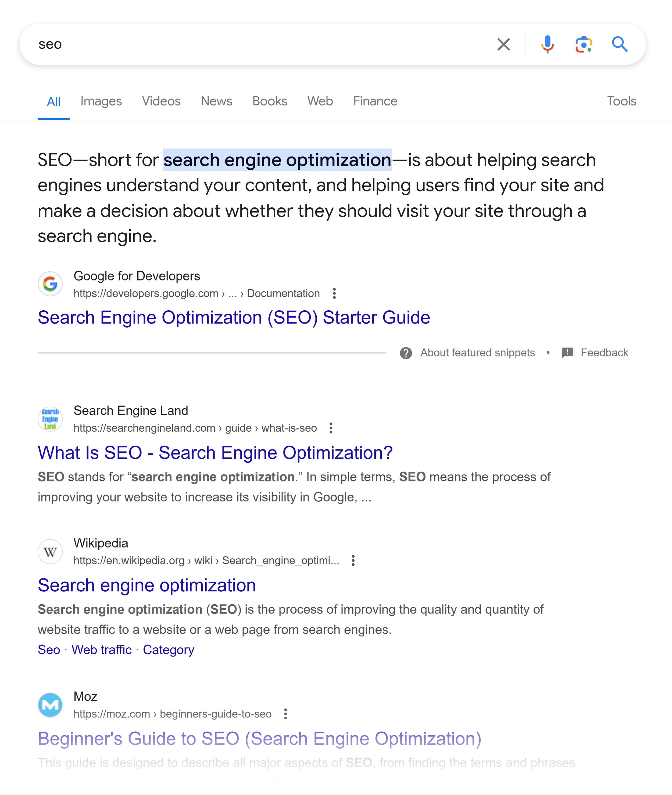Open Search Engine Optimization (SEO) Starter Guide link
Screen dimensions: 672x795
[x=234, y=317]
